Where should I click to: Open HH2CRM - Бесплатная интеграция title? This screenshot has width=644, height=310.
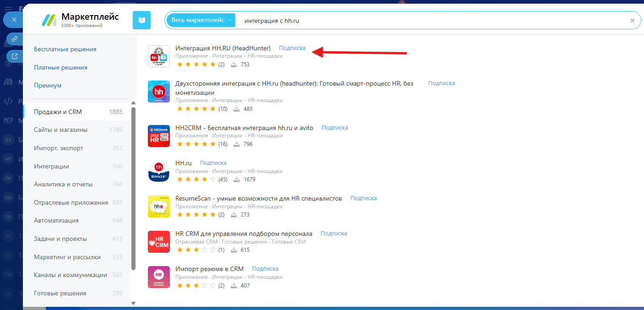click(244, 128)
